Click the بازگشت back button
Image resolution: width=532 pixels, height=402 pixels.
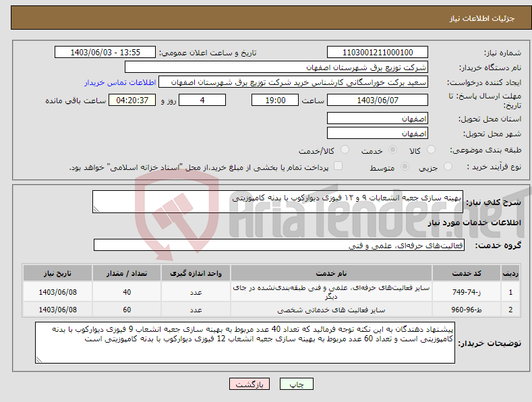point(249,384)
